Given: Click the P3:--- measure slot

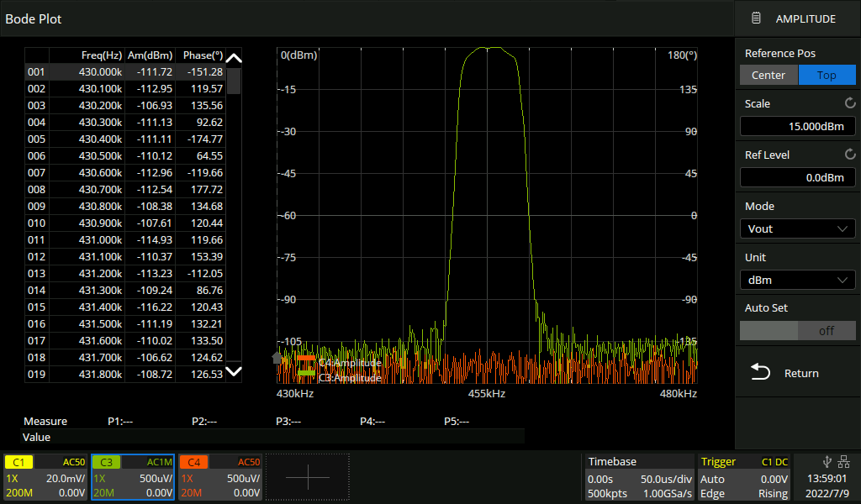Looking at the screenshot, I should 288,421.
